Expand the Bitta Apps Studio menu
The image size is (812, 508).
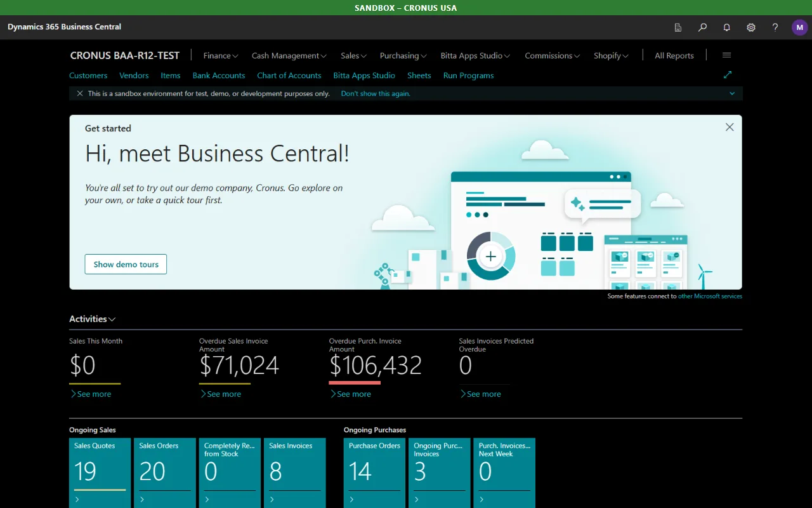coord(475,55)
